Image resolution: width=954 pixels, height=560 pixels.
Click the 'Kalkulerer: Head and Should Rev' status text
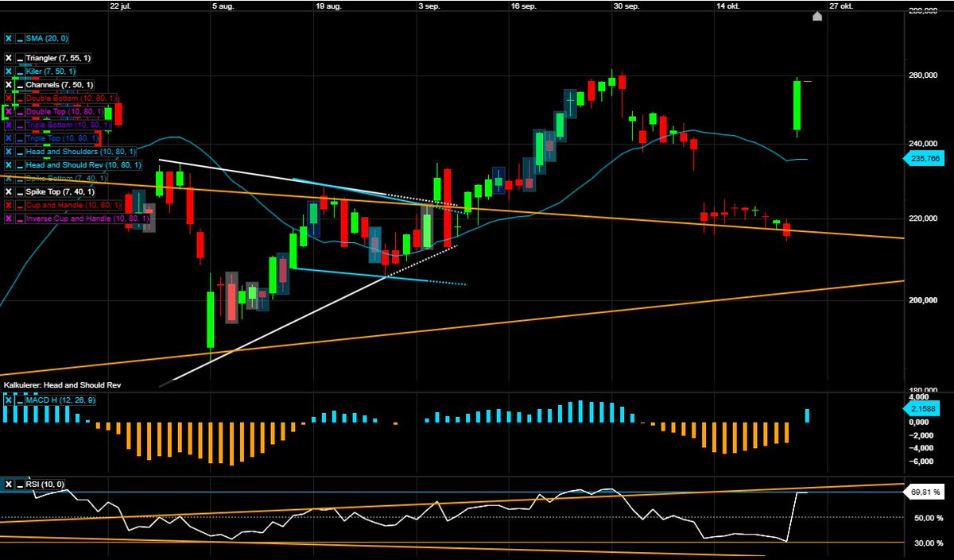63,385
